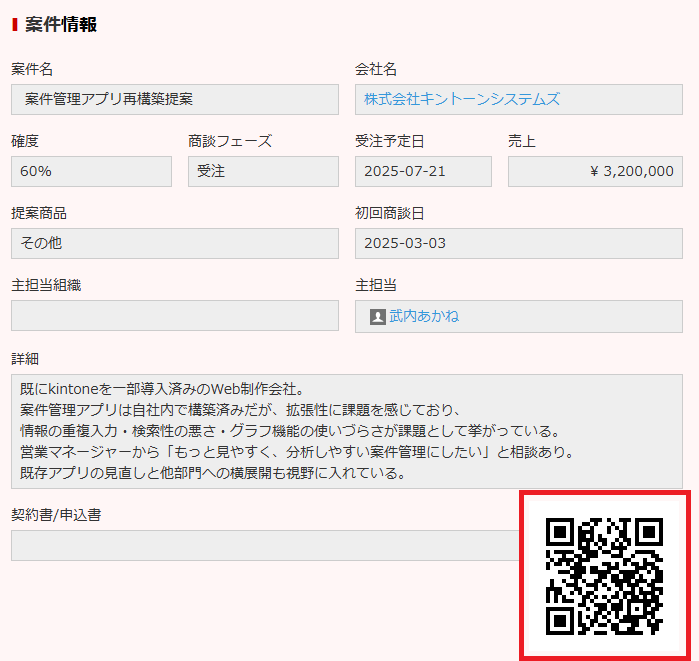Click the 受注予定日 field label
699x661 pixels.
(x=390, y=141)
